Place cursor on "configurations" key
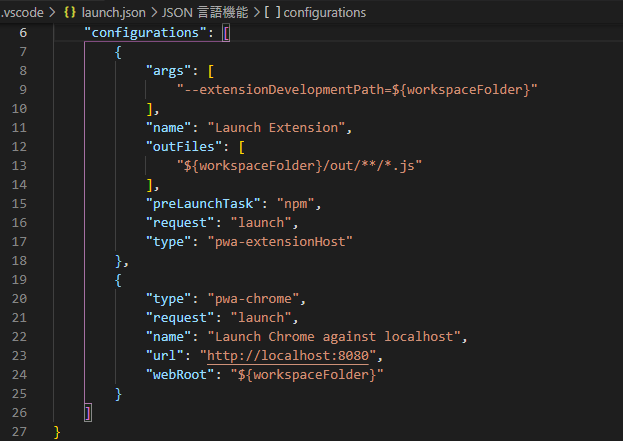This screenshot has height=441, width=623. pos(145,33)
